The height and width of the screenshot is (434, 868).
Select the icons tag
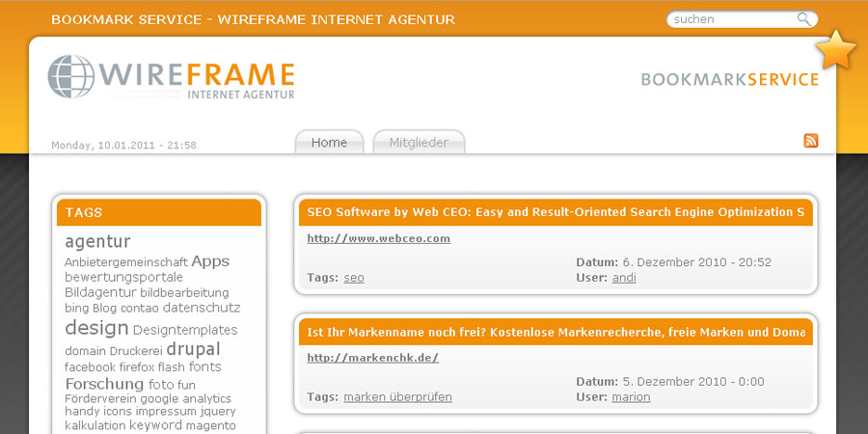pos(118,411)
